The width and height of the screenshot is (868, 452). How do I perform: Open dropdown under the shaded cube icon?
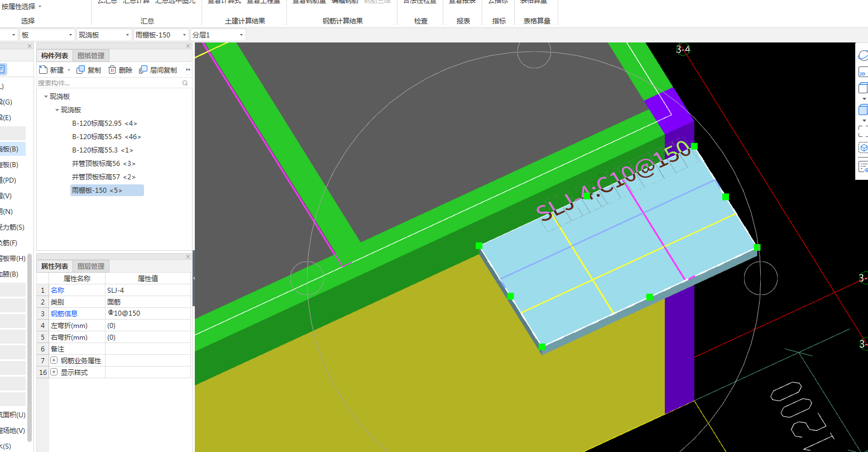864,120
